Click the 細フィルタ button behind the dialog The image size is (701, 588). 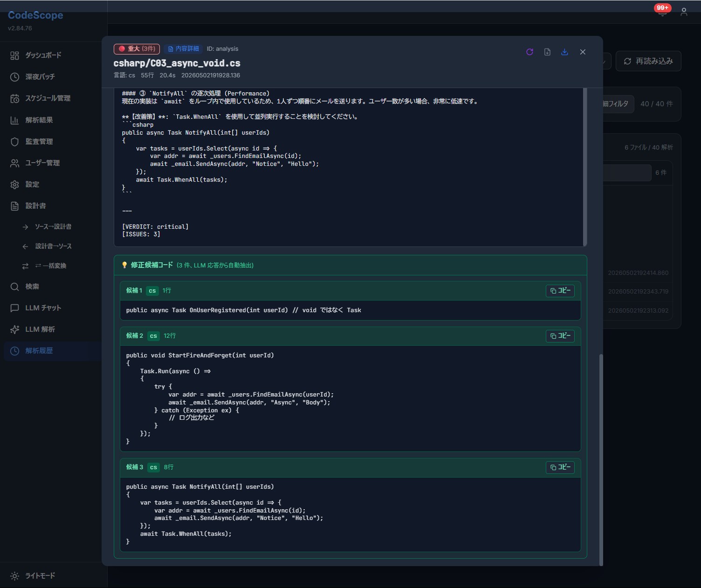[618, 104]
